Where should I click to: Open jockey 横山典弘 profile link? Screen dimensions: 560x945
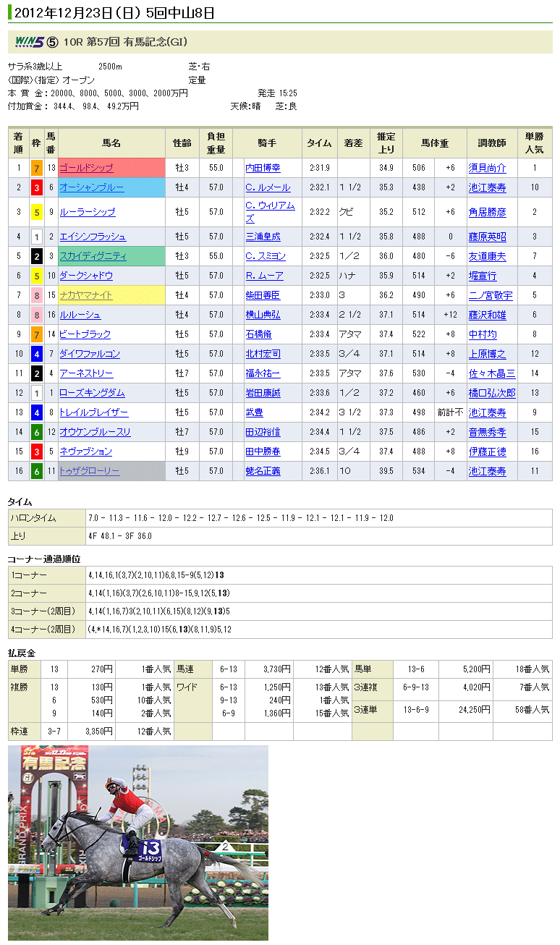click(x=263, y=315)
